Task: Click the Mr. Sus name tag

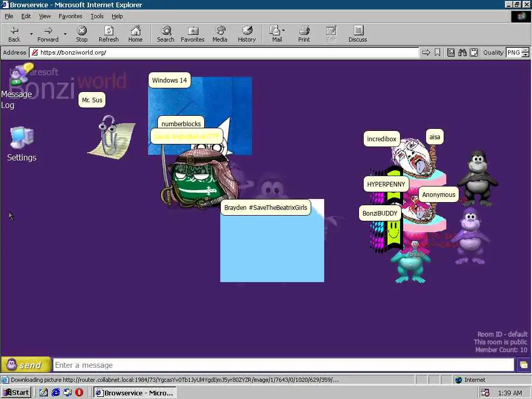Action: point(92,100)
